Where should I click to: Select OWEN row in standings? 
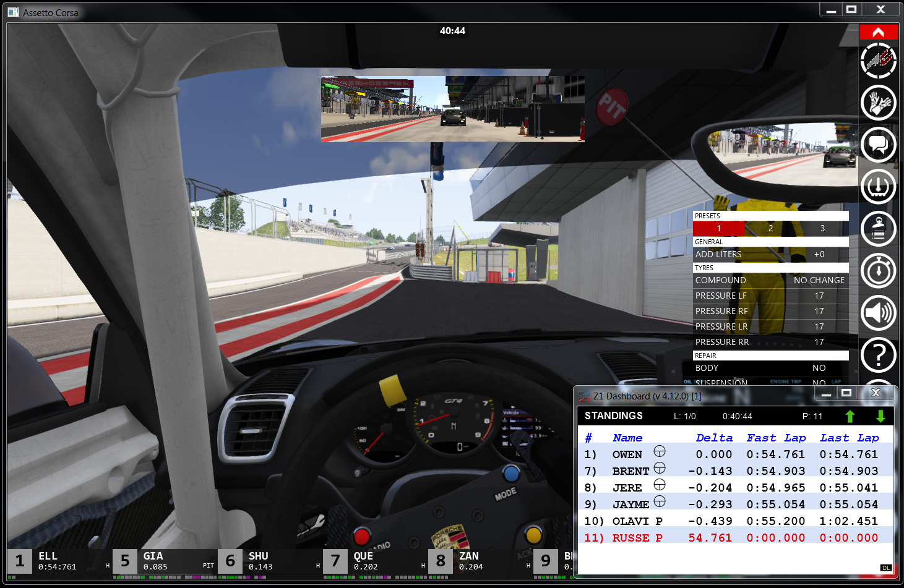pyautogui.click(x=734, y=454)
